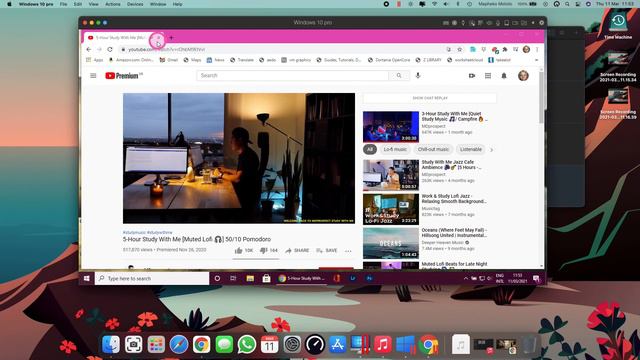Viewport: 640px width, 360px height.
Task: Select the Lo-fi music filter chip
Action: [395, 149]
